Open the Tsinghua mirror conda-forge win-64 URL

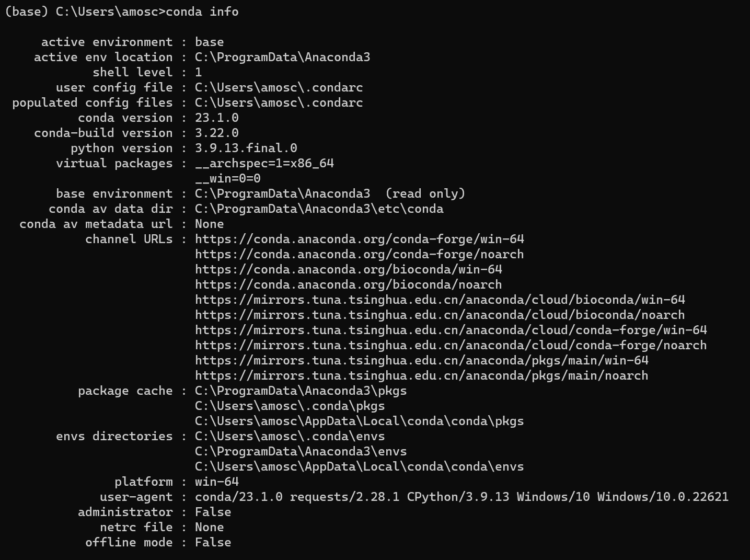point(451,330)
